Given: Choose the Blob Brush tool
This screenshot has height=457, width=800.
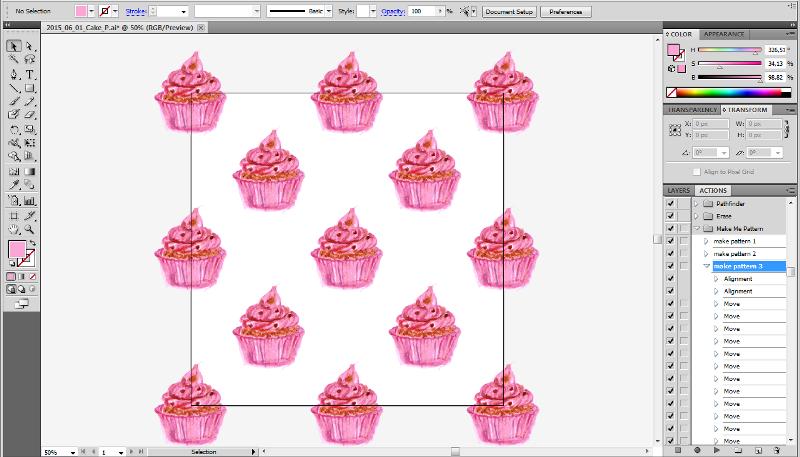Looking at the screenshot, I should point(14,115).
